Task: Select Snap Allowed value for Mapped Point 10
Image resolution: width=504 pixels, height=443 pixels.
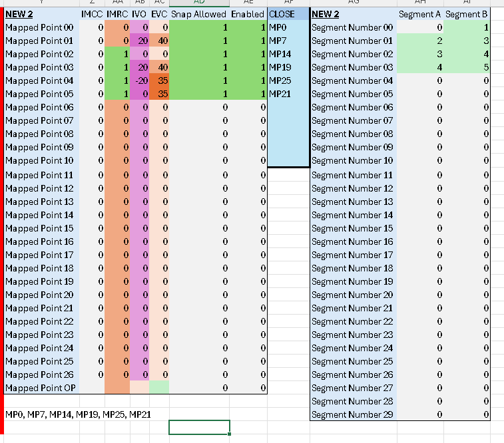Action: (199, 160)
